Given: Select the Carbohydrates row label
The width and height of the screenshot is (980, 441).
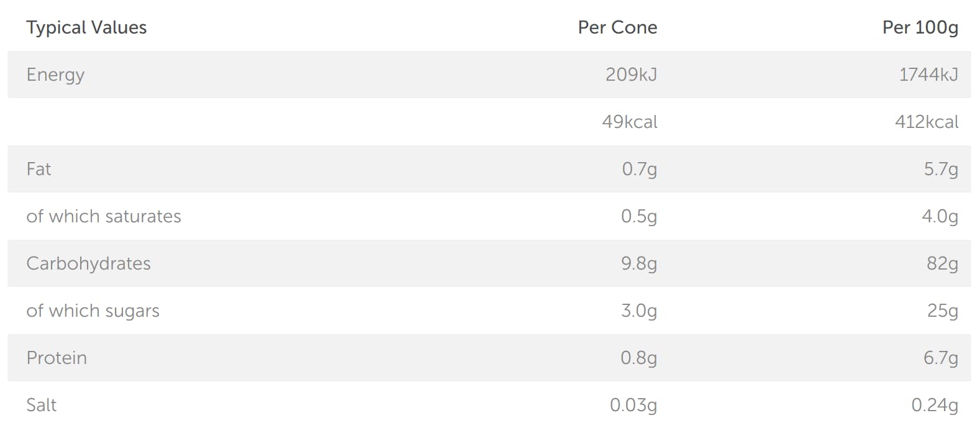Looking at the screenshot, I should pos(88,263).
